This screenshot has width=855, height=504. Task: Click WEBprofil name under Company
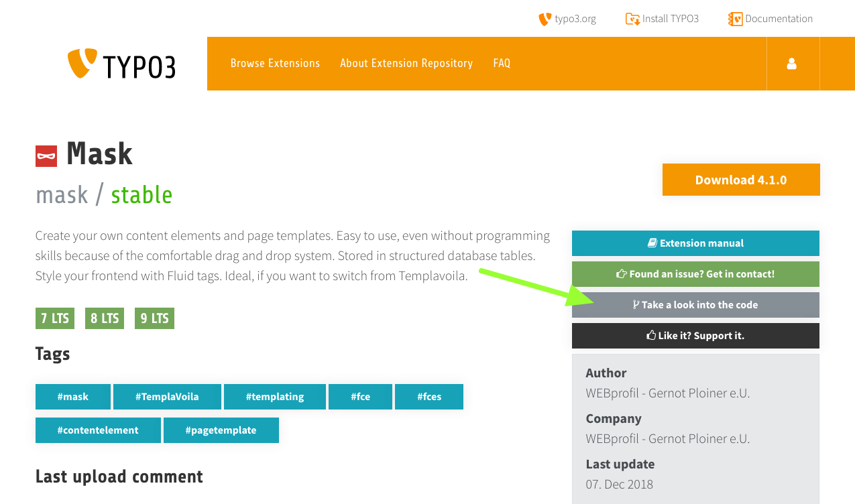(668, 439)
